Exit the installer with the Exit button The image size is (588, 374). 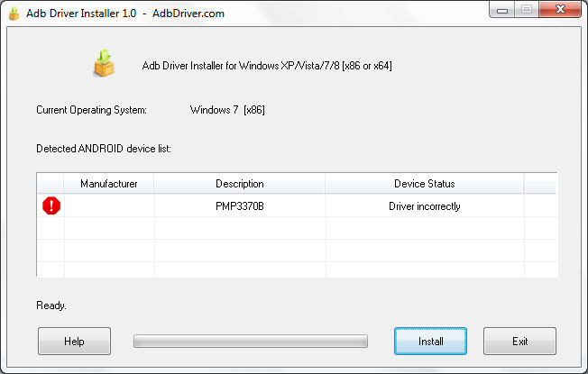(519, 342)
